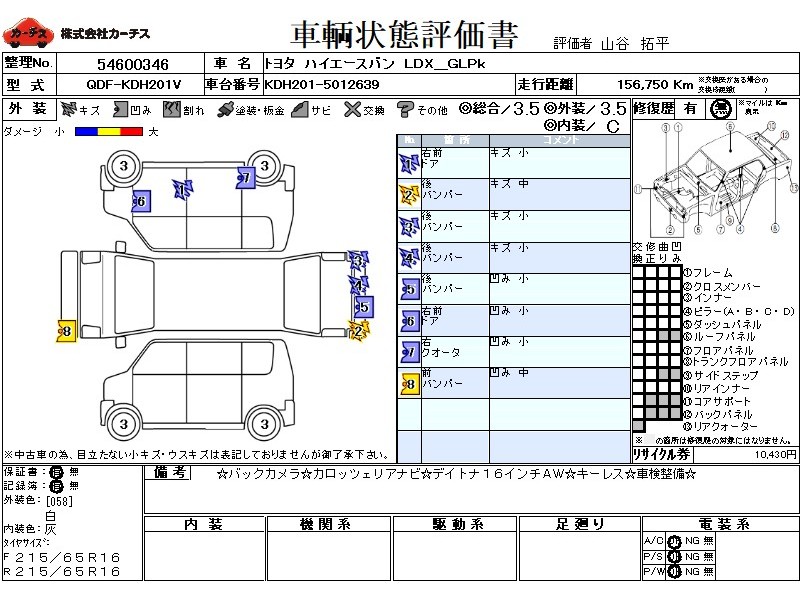Click the 交換 replacement X icon in the legend
This screenshot has width=800, height=600.
pos(352,109)
